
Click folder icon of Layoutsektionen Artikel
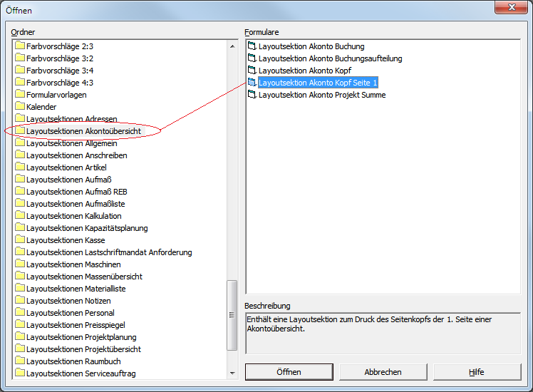coord(20,167)
